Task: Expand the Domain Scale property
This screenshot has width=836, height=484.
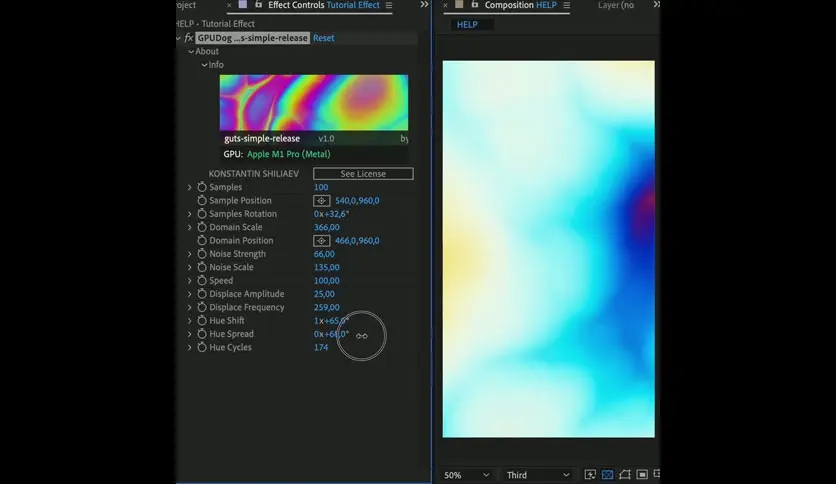Action: [189, 227]
